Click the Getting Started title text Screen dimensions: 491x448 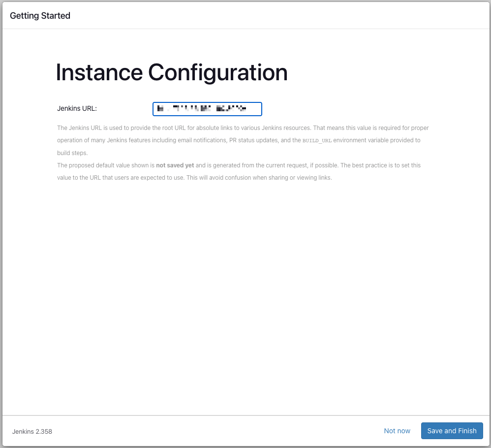pos(40,16)
